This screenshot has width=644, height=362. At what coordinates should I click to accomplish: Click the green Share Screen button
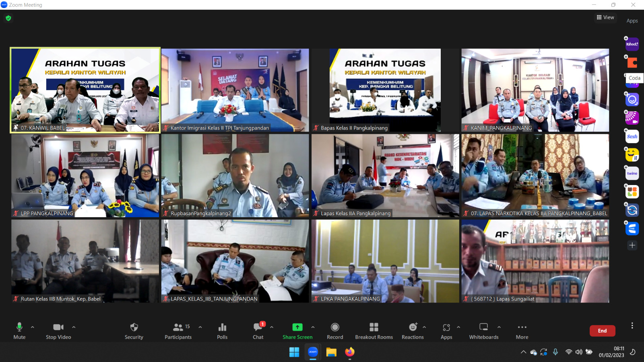(297, 331)
